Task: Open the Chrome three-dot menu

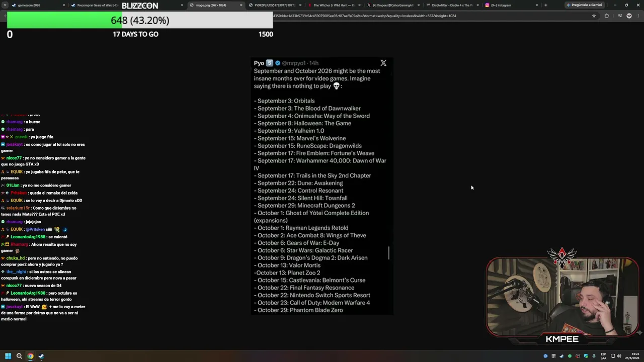Action: (638, 16)
